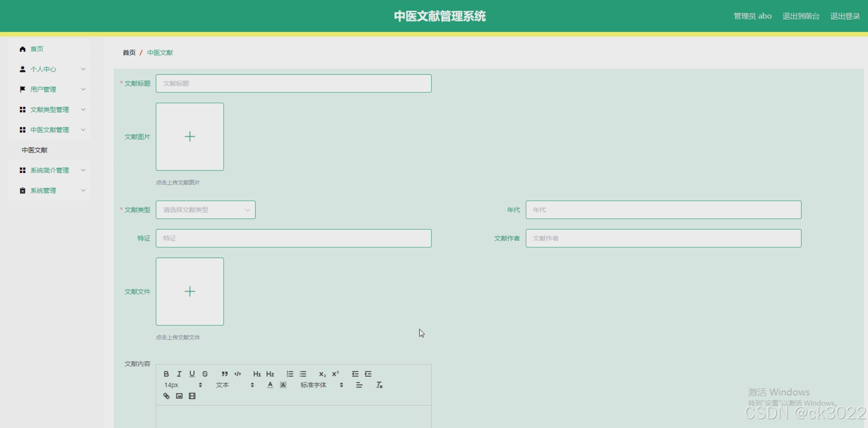Apply ordered numbered list formatting

pyautogui.click(x=290, y=374)
